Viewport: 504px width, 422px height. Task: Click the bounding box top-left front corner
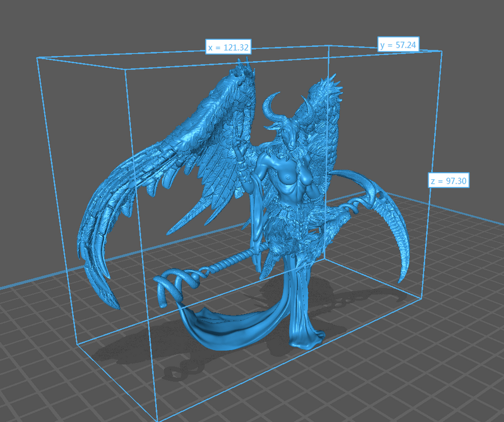pyautogui.click(x=37, y=57)
